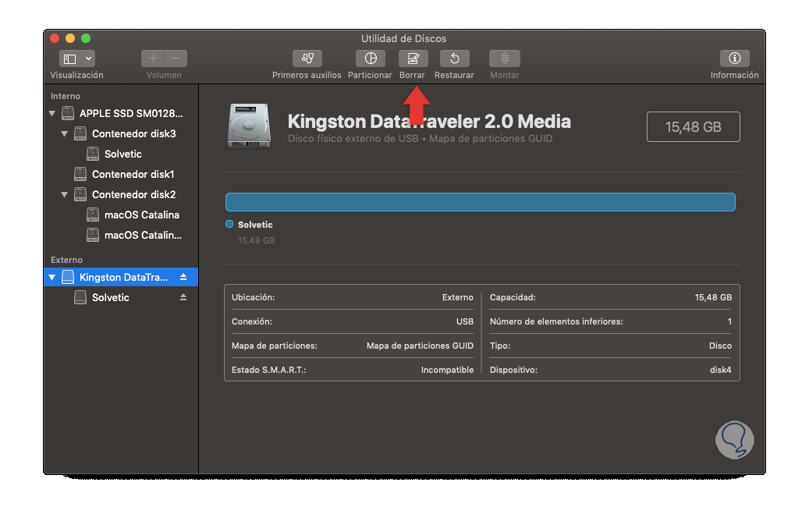Collapse the APPLE SSD SM0128 disk tree
809x532 pixels.
tap(52, 114)
